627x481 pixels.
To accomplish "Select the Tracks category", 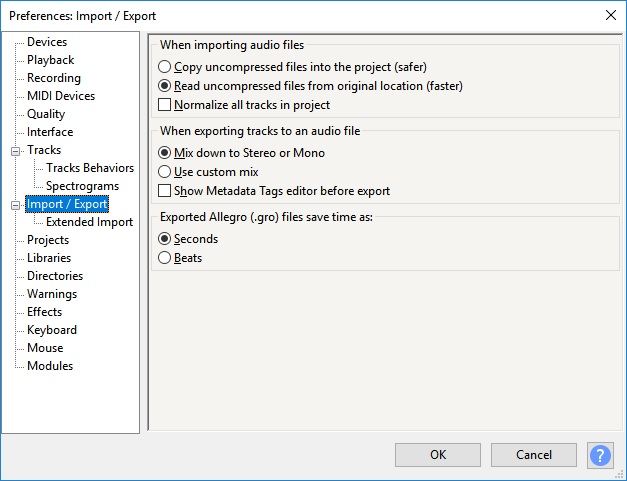I will [x=44, y=150].
